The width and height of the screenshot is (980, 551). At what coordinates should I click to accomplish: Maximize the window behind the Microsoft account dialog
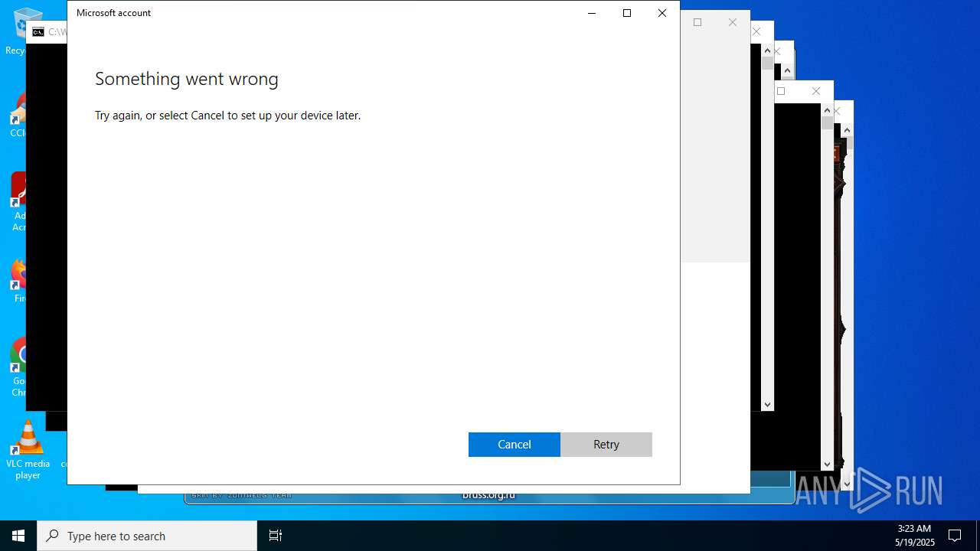click(697, 22)
